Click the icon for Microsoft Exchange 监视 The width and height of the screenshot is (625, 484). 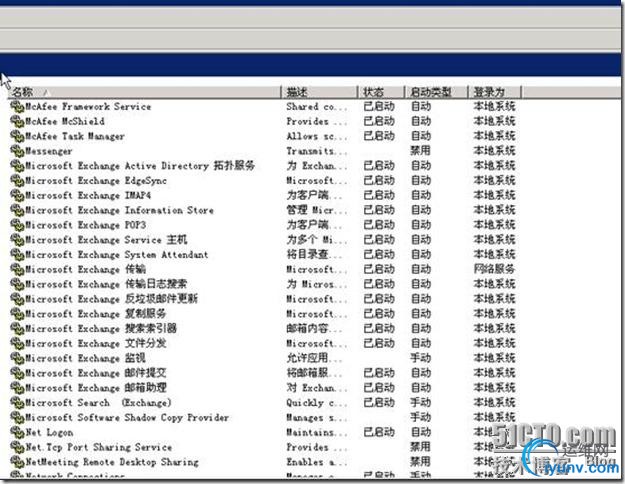click(17, 358)
